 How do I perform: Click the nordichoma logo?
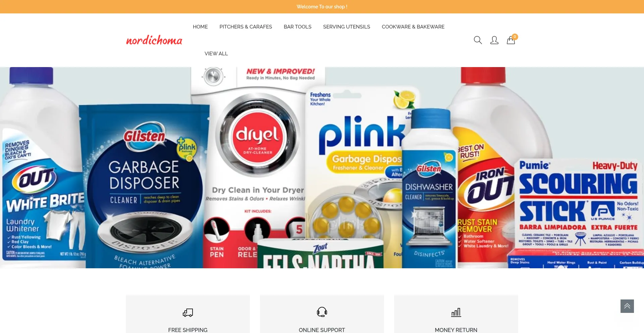[154, 40]
